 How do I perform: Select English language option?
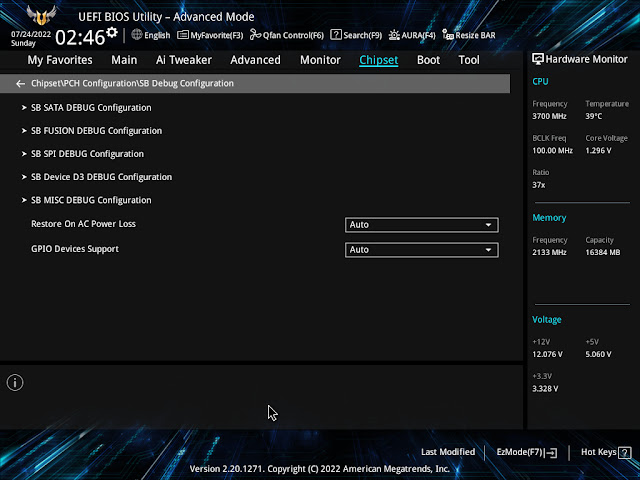157,36
